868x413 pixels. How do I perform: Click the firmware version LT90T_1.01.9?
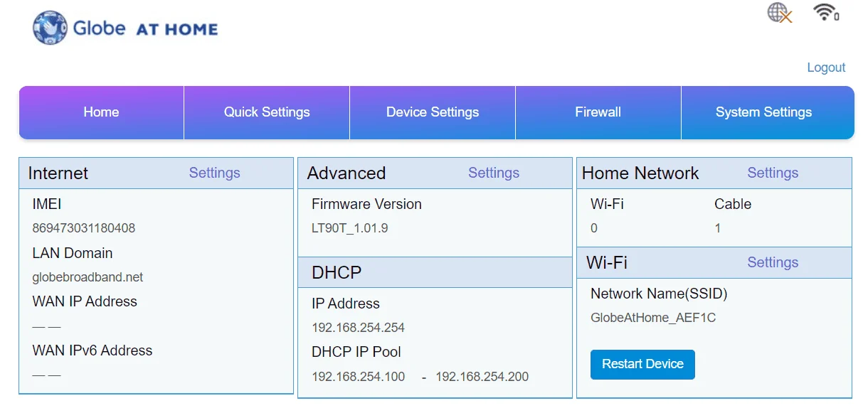click(x=349, y=228)
